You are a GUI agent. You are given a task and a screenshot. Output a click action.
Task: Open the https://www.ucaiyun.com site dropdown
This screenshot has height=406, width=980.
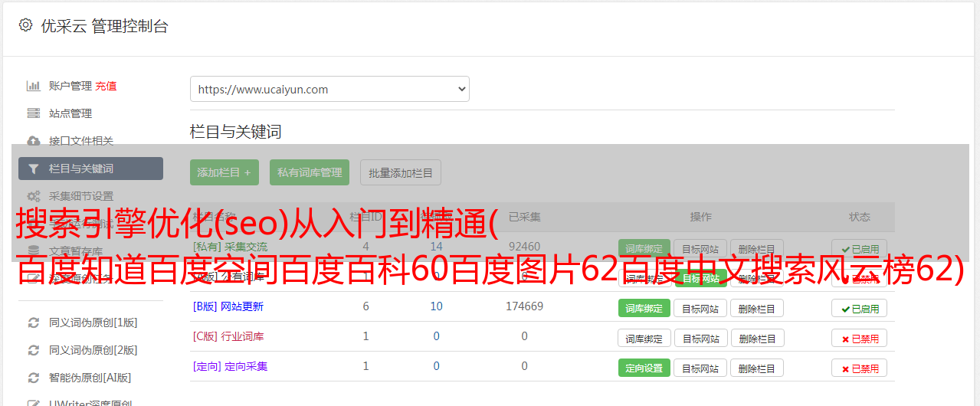click(x=329, y=89)
